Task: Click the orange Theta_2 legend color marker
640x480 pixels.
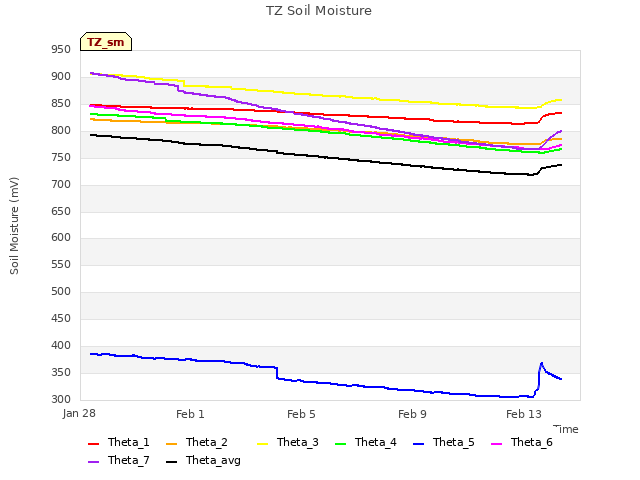Action: click(x=171, y=444)
